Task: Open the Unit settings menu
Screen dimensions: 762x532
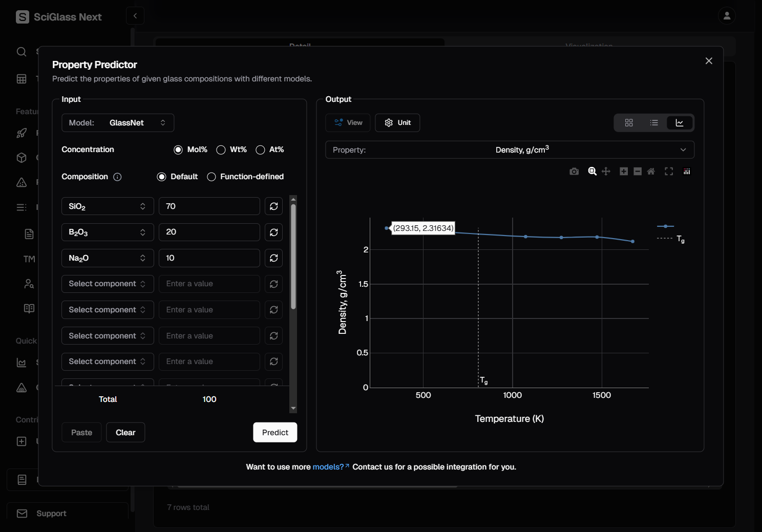Action: coord(397,123)
